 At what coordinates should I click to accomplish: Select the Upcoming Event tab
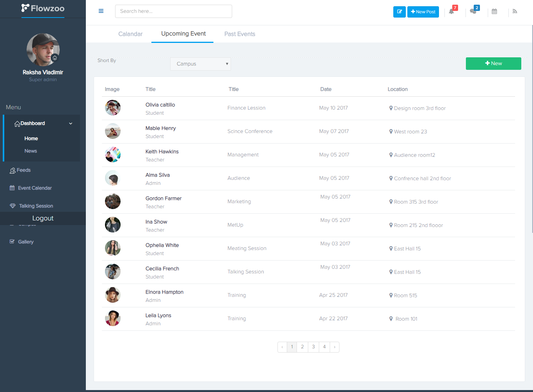click(183, 34)
